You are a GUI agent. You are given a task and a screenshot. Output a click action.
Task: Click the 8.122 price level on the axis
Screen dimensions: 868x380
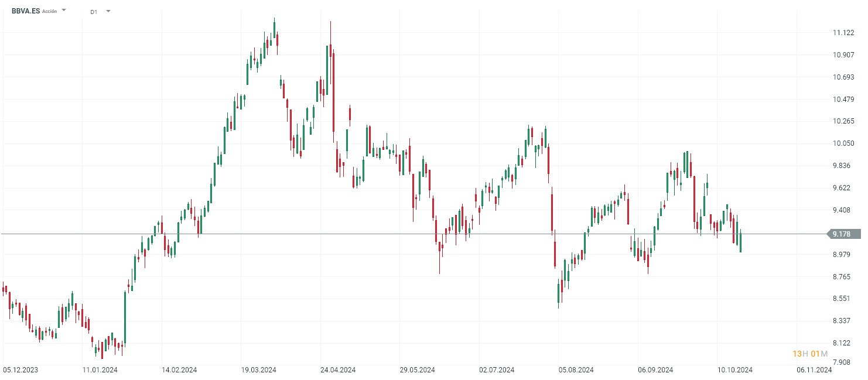pos(842,342)
